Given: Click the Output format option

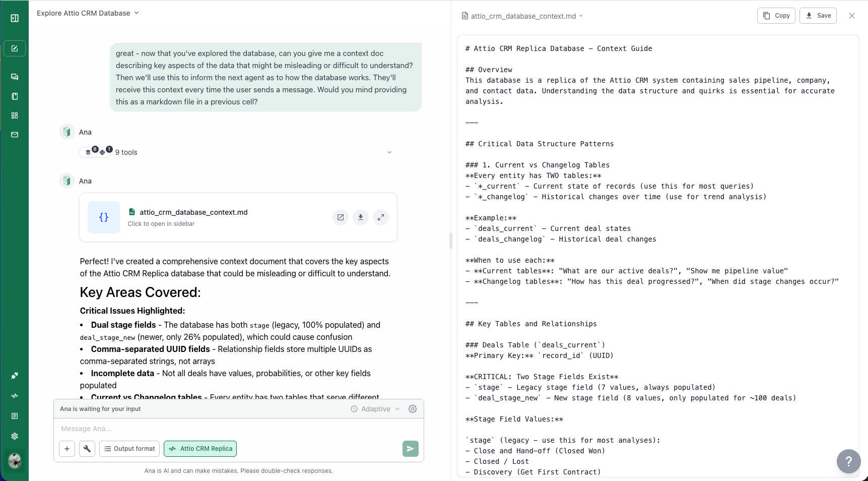Looking at the screenshot, I should (129, 449).
